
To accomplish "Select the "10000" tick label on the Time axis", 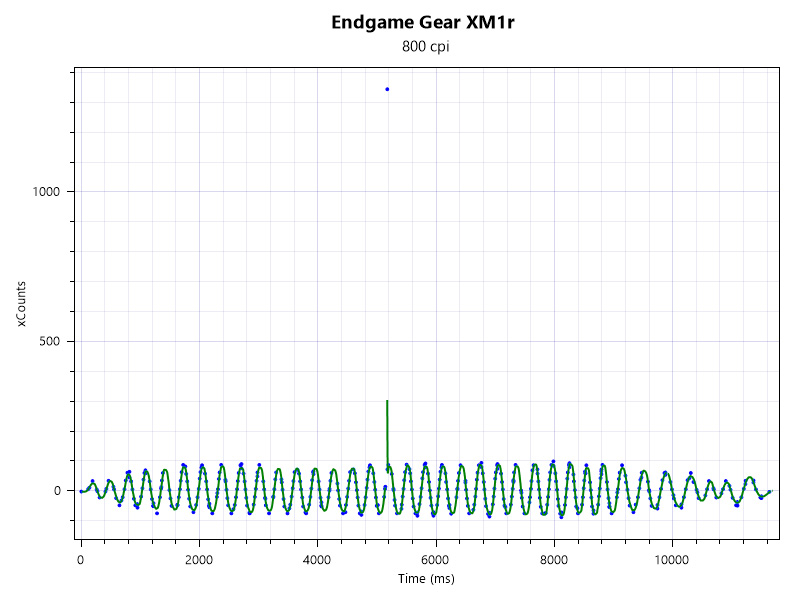I will pyautogui.click(x=671, y=560).
